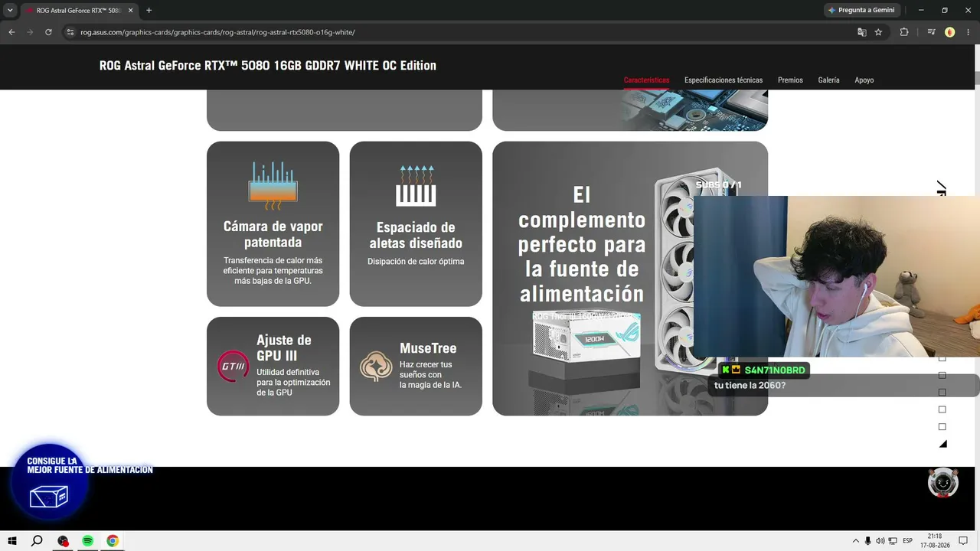Image resolution: width=980 pixels, height=551 pixels.
Task: Open the media controls icon
Action: pos(931,32)
